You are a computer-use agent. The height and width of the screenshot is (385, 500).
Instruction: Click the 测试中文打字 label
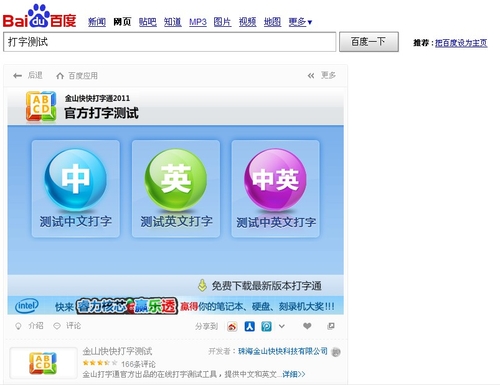click(76, 221)
